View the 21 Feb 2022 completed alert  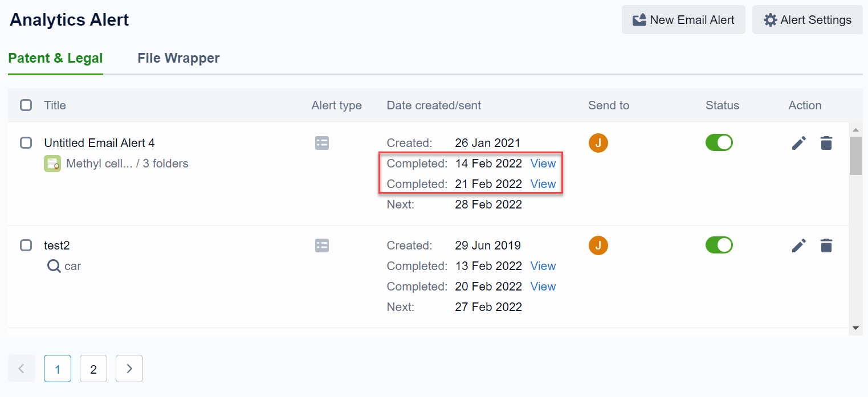pyautogui.click(x=543, y=184)
